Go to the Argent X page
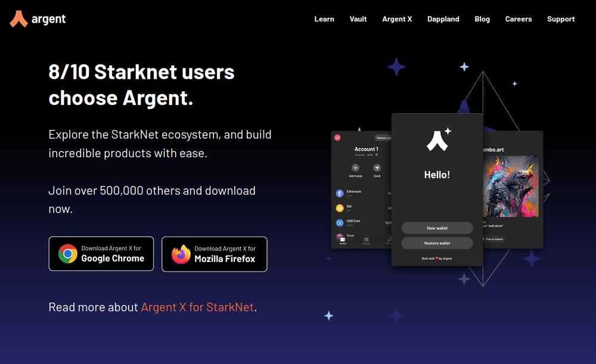Screen dimensions: 596x364 [397, 19]
